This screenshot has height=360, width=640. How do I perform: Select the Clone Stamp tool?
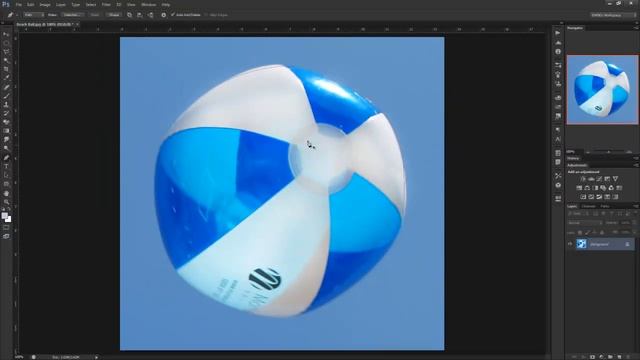(x=6, y=104)
